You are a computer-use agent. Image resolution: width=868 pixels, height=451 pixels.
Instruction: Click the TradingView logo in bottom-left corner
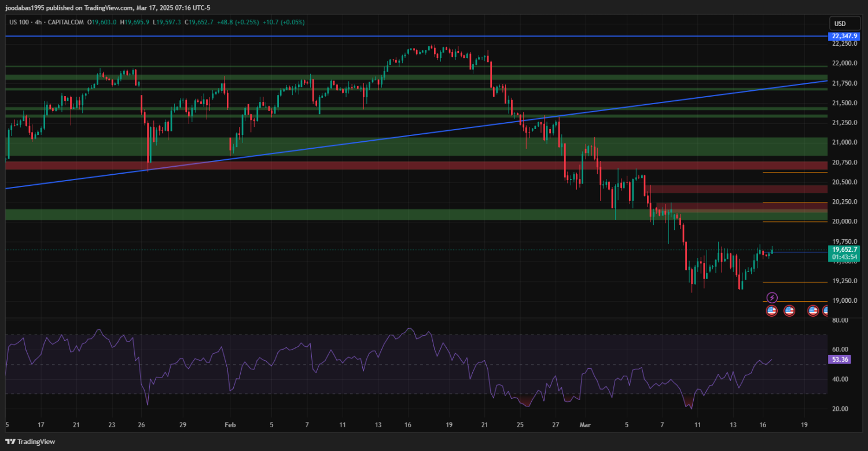(x=30, y=442)
